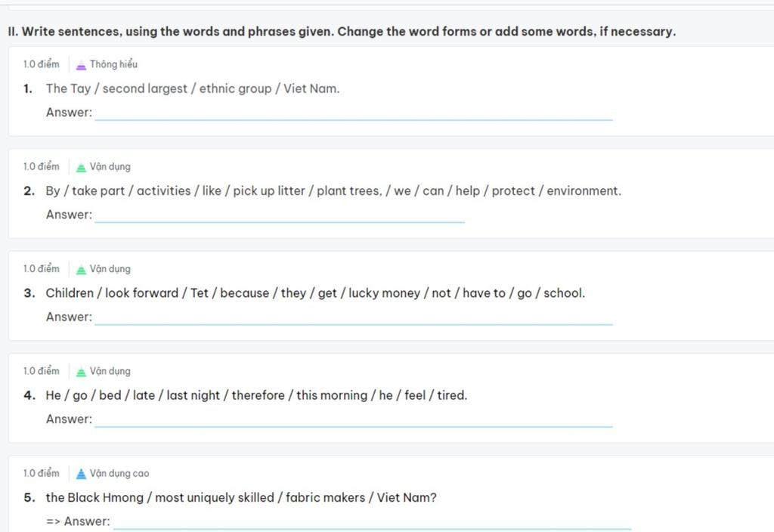Click the Vận dụng pyramid icon on question 4
The height and width of the screenshot is (532, 774).
coord(81,371)
